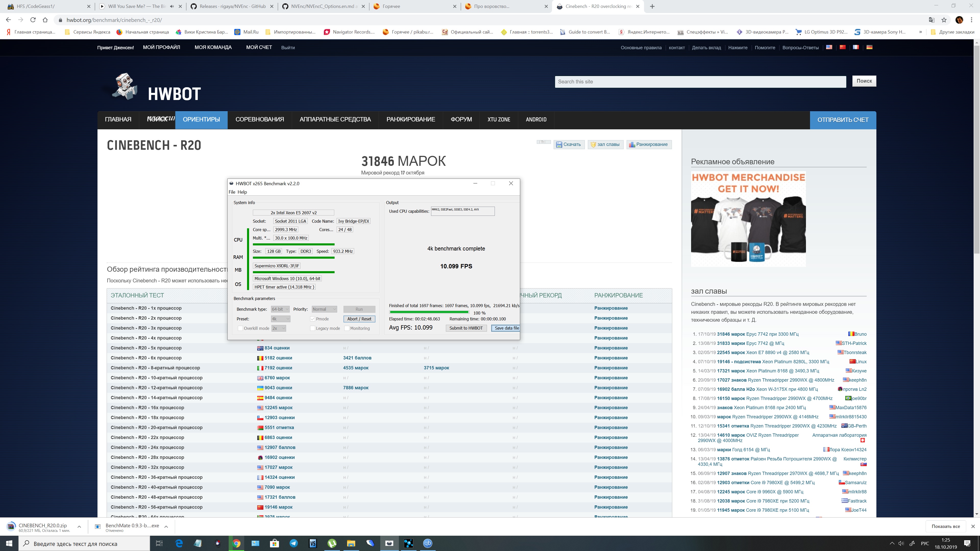Open the Chrome profile avatar icon

(x=959, y=20)
